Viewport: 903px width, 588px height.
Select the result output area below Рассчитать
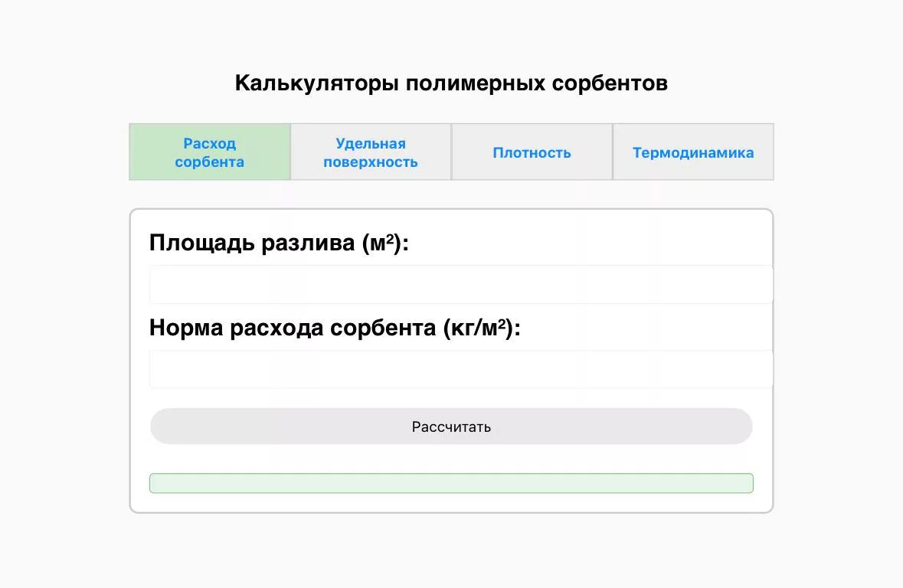pyautogui.click(x=451, y=483)
